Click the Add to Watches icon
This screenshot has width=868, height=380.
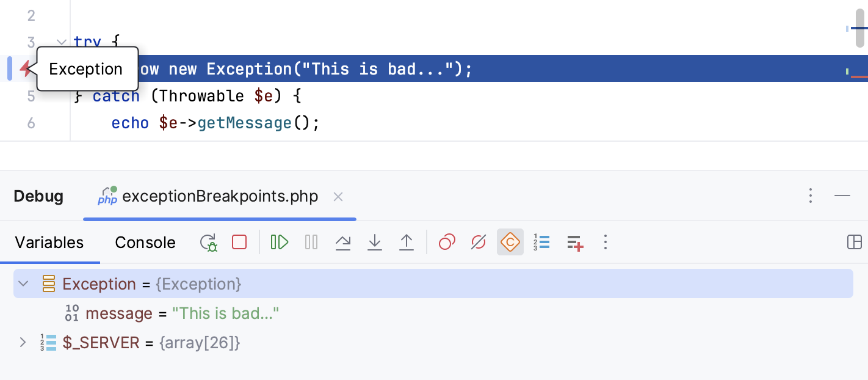tap(574, 242)
